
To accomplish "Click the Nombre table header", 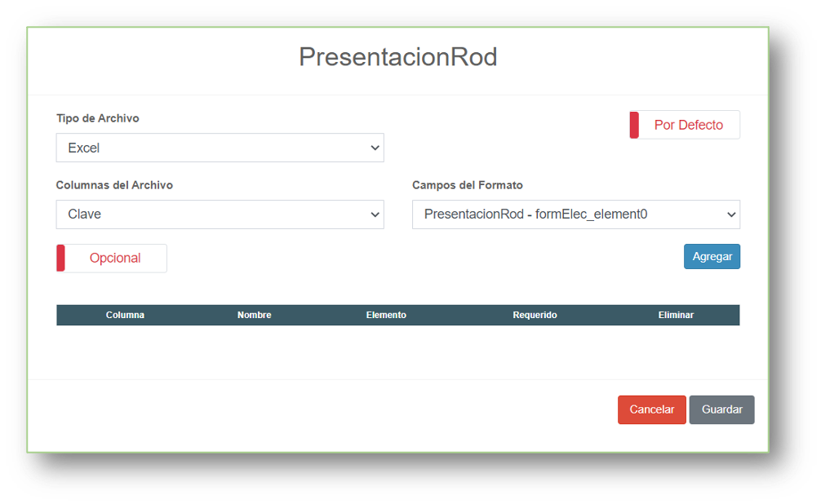I will (254, 315).
